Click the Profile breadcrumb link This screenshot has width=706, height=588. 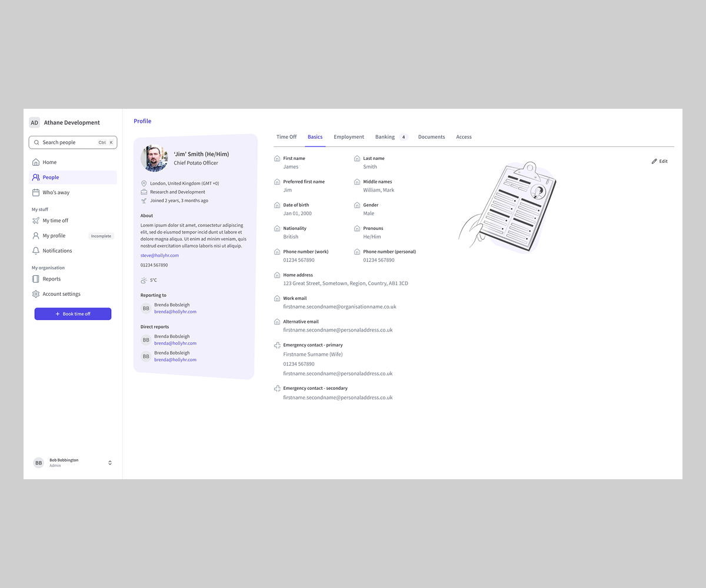[x=142, y=121]
